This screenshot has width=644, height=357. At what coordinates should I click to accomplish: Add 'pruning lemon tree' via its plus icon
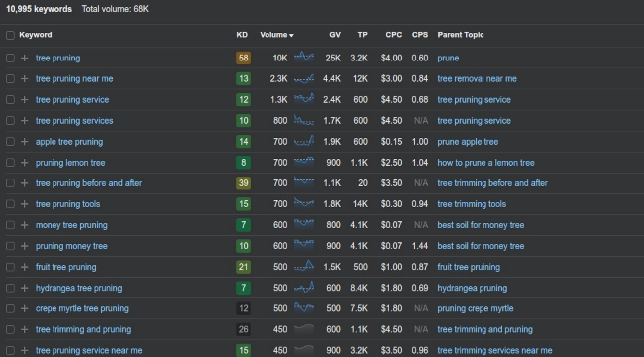pyautogui.click(x=24, y=163)
